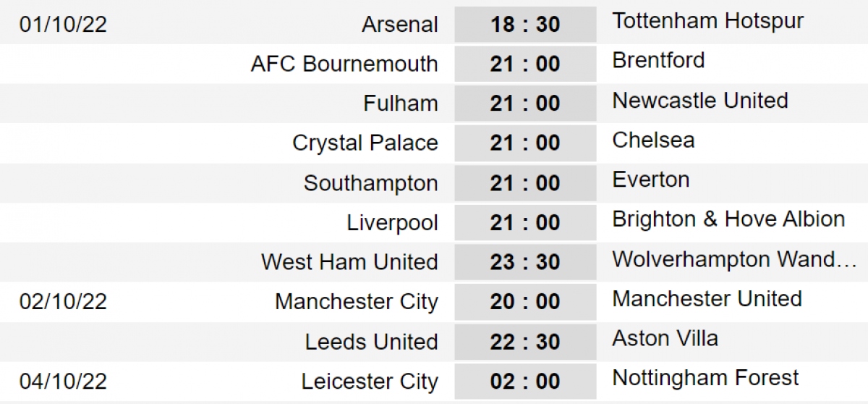Click the Nottingham Forest team name

point(705,378)
